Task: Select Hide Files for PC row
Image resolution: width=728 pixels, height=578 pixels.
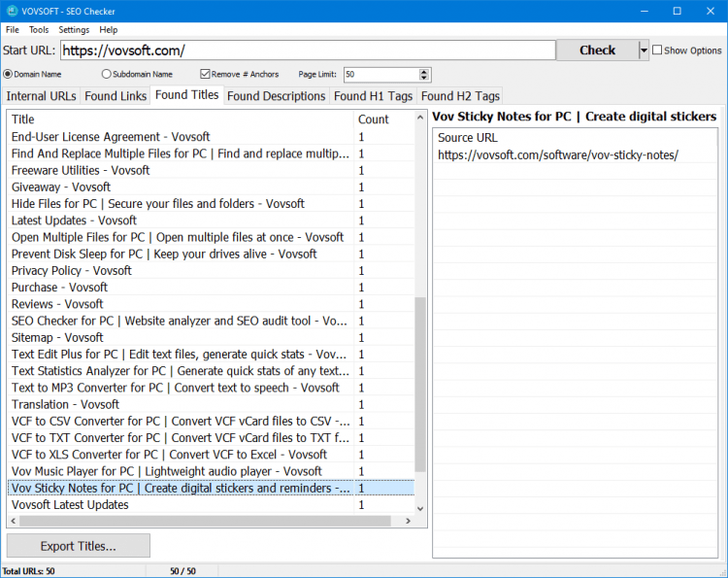Action: point(211,204)
